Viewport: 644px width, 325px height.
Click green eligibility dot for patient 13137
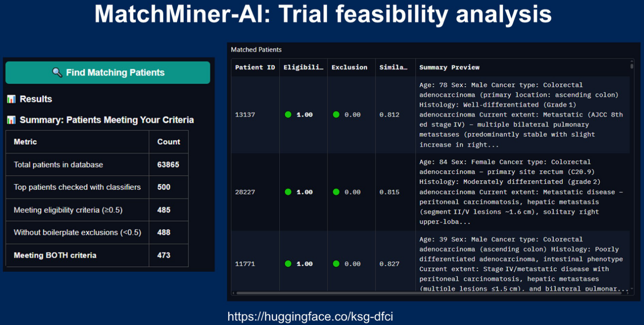click(x=288, y=114)
